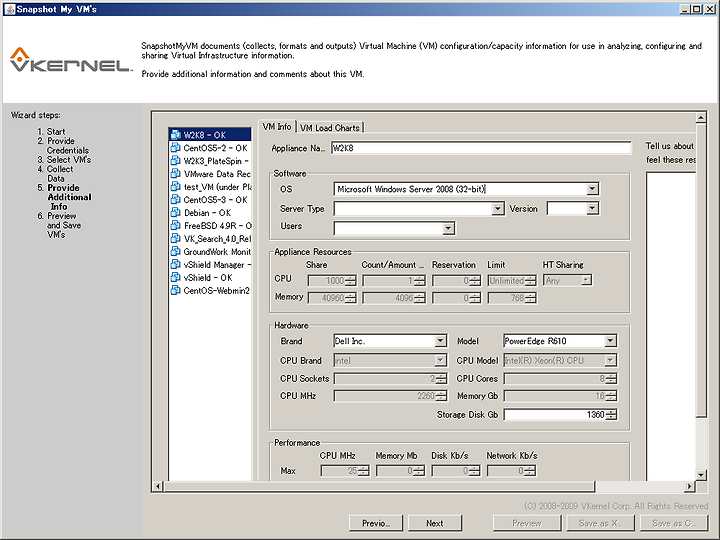Click the Debian VM icon
720x540 pixels.
pos(175,213)
